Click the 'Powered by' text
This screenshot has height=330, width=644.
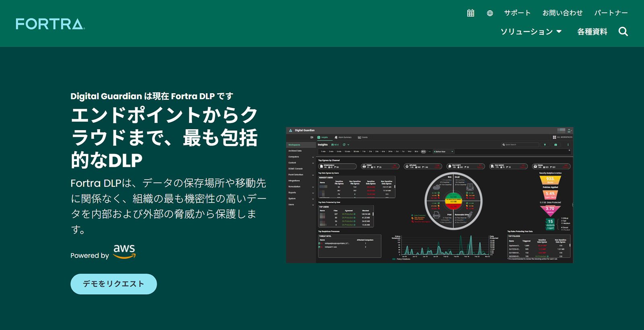(90, 256)
